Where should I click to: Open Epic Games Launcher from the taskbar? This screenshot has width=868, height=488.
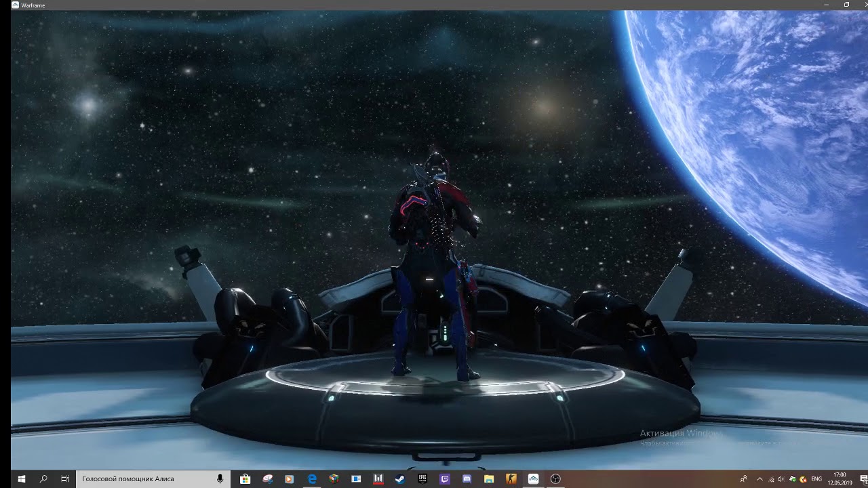422,479
